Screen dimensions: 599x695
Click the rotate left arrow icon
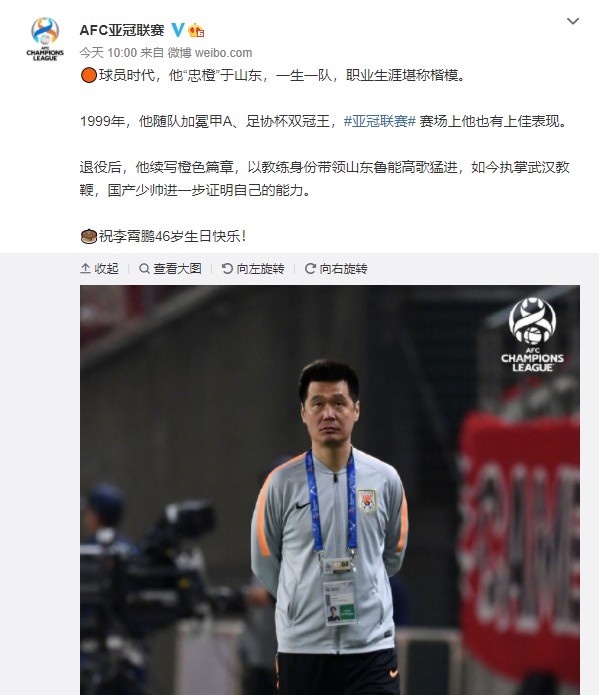coord(227,268)
